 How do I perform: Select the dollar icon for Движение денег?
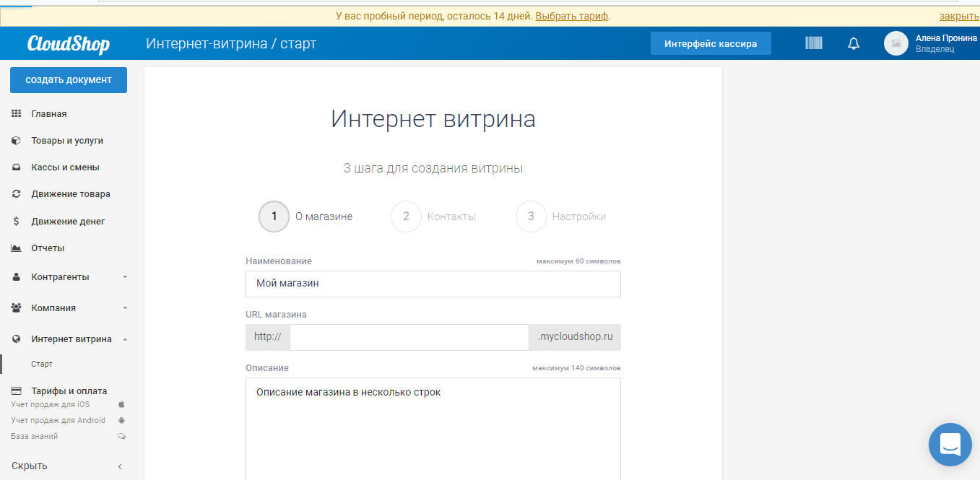tap(15, 221)
